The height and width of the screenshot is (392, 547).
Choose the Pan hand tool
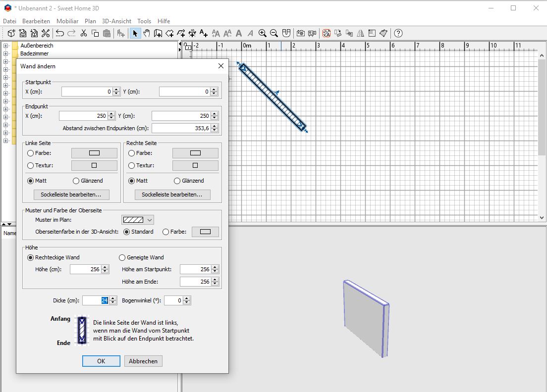point(147,33)
